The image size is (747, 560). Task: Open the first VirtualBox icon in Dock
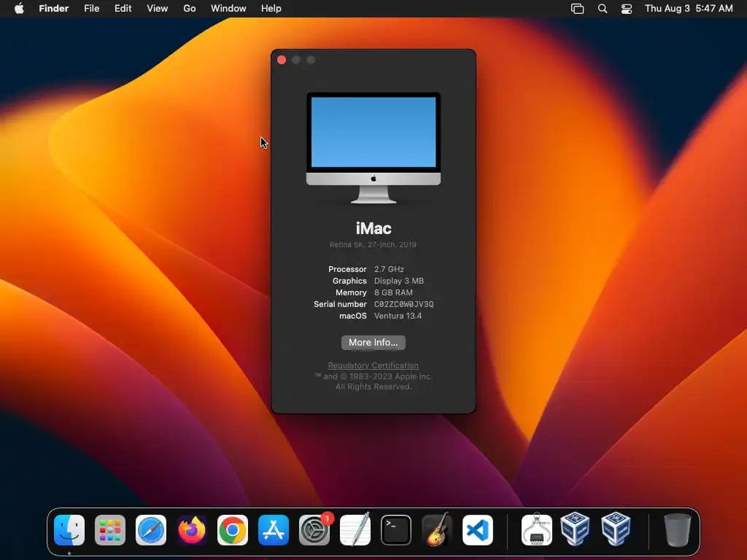[x=576, y=529]
